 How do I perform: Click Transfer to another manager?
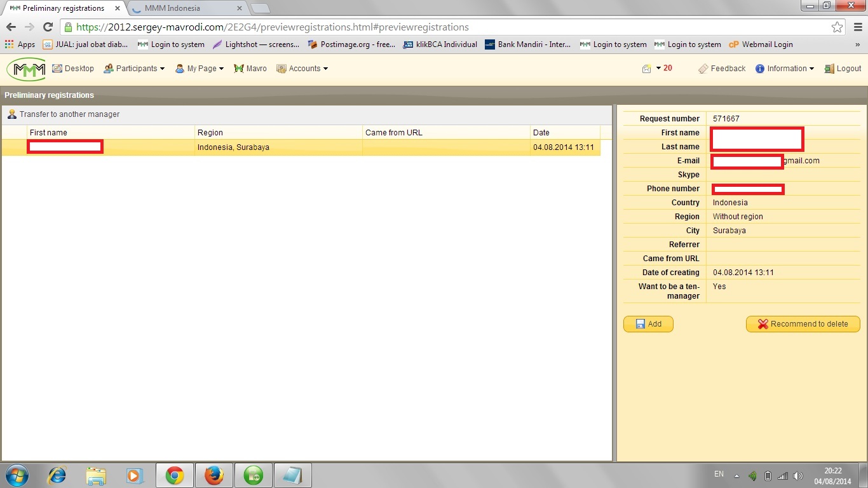coord(64,114)
